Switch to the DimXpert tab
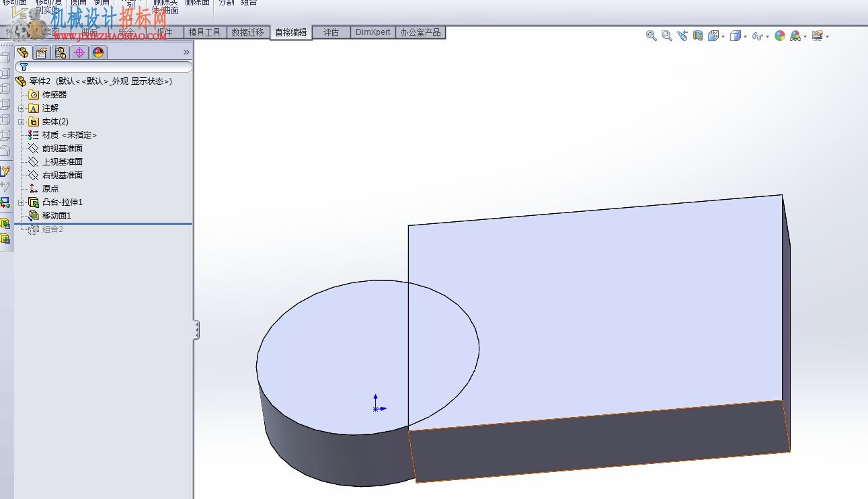 (x=372, y=32)
